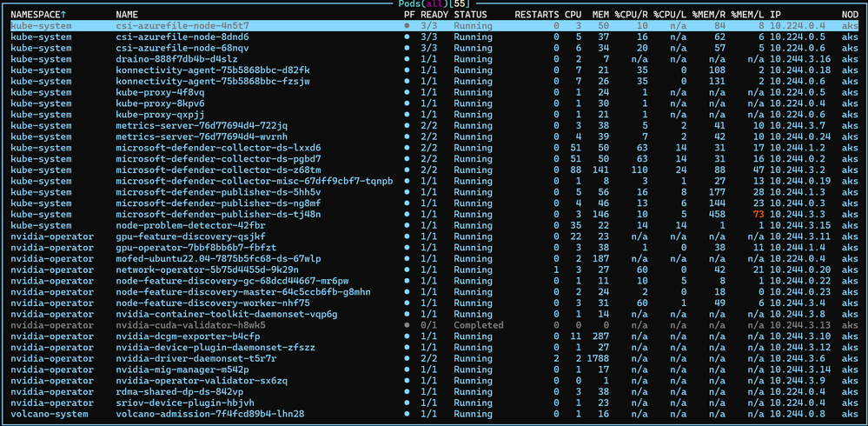Select pod rdma-shared-dp-ds-842vp
The width and height of the screenshot is (868, 426).
coord(434,391)
